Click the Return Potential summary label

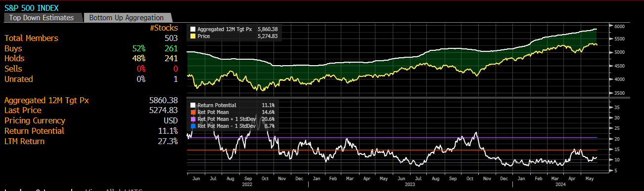coord(34,131)
